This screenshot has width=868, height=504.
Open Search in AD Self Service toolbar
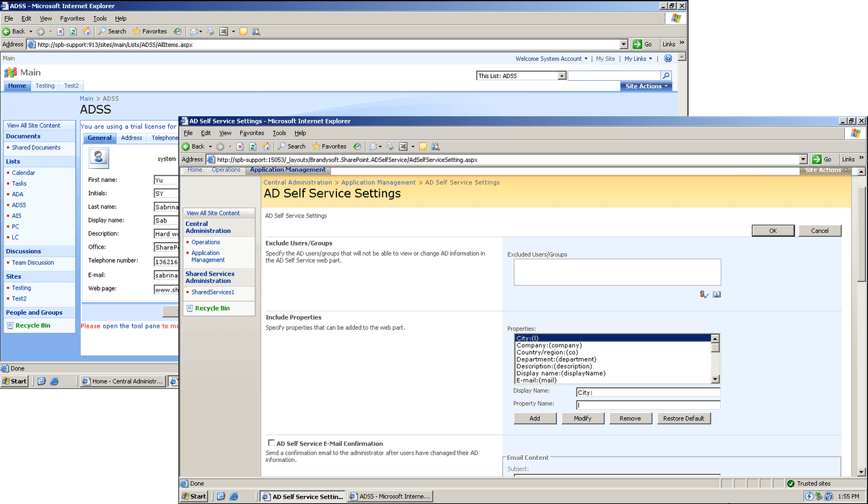[291, 146]
